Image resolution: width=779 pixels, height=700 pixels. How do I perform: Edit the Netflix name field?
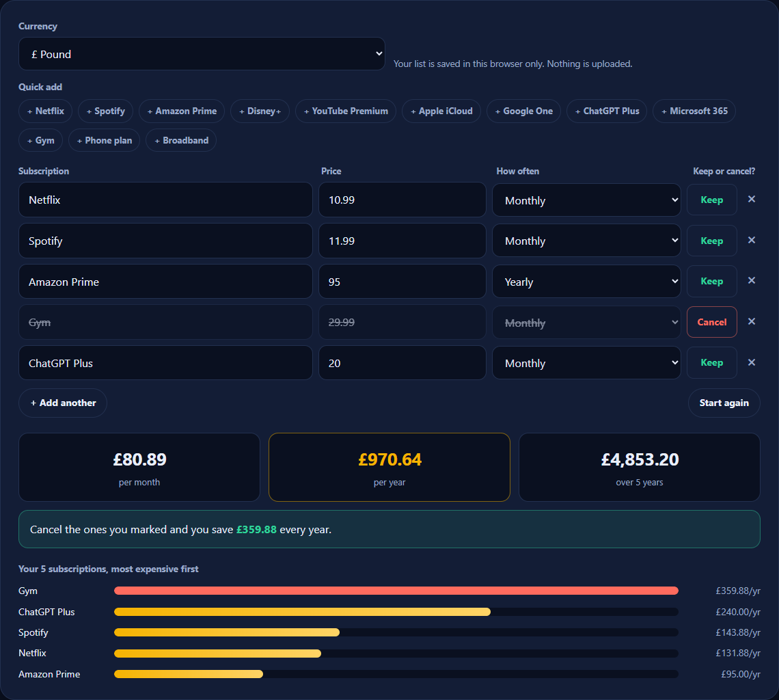coord(165,200)
